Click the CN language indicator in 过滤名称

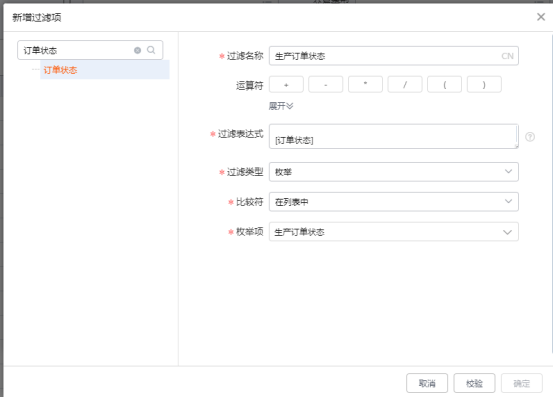(x=507, y=56)
